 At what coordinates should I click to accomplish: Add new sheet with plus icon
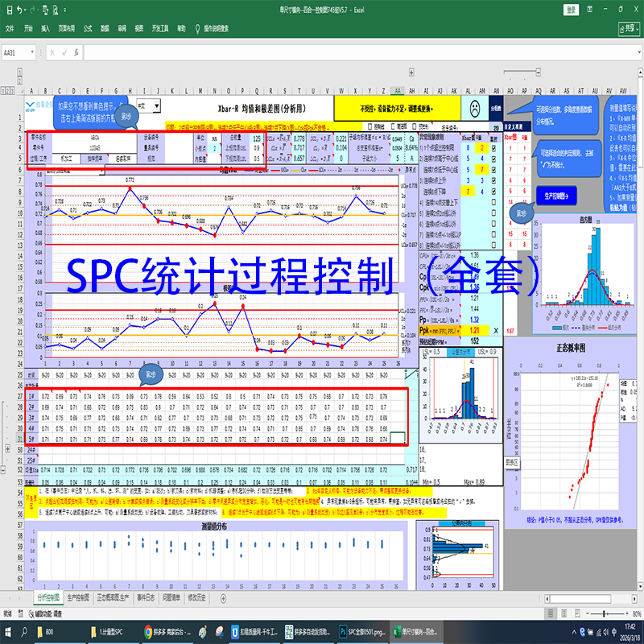point(223,598)
